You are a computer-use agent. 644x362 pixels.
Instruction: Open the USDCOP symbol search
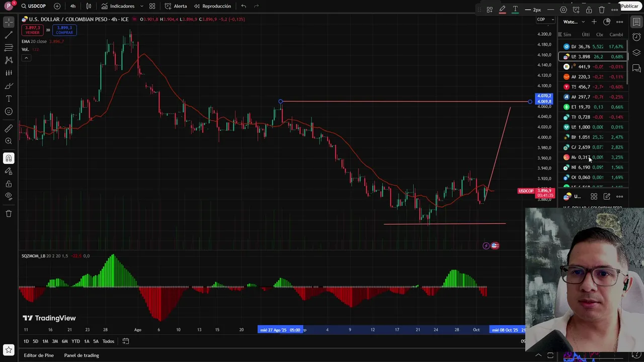click(33, 6)
